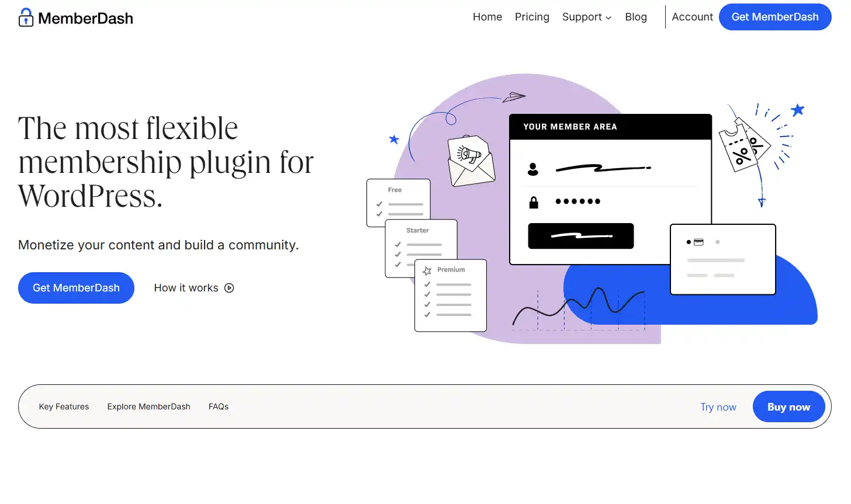Image resolution: width=851 pixels, height=504 pixels.
Task: Click the paper airplane icon
Action: 514,97
